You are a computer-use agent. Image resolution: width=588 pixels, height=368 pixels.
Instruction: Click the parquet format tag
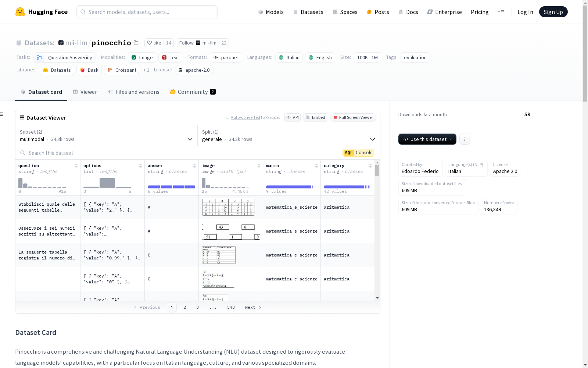click(226, 57)
